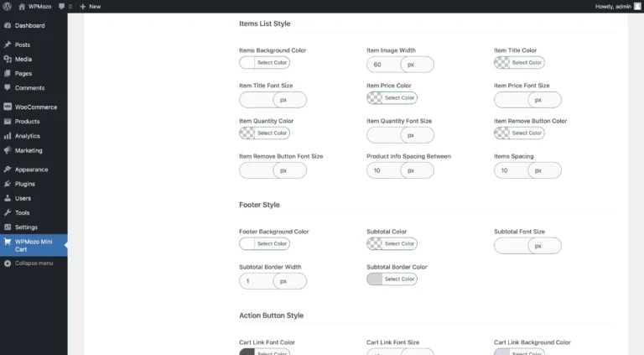Viewport: 644px width, 355px height.
Task: Click the WPMozo site name link
Action: point(40,7)
